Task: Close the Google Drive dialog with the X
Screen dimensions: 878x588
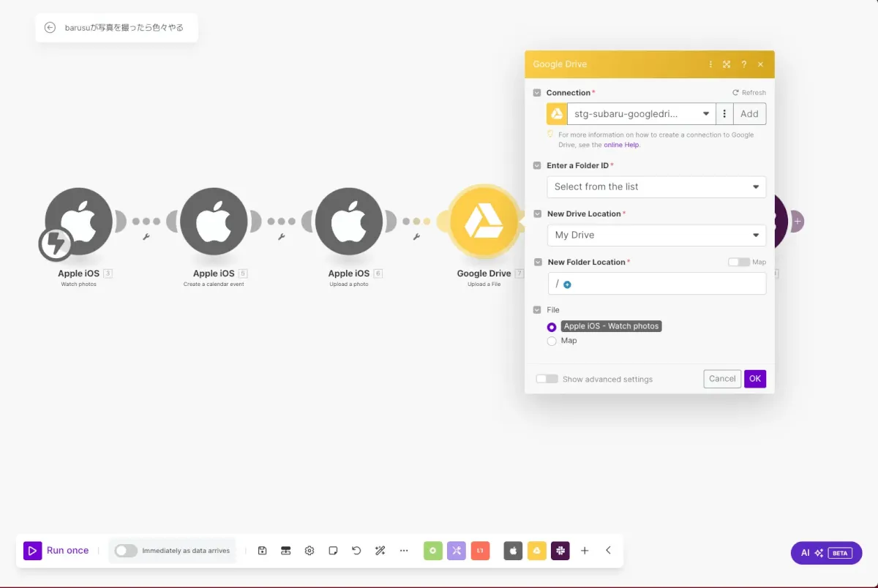Action: pyautogui.click(x=760, y=64)
